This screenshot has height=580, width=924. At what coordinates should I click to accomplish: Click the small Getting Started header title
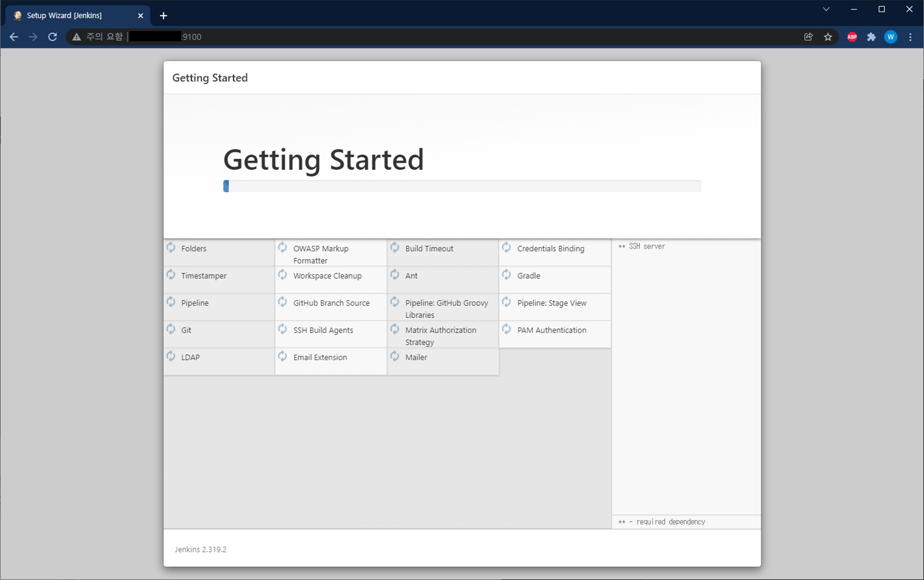210,78
